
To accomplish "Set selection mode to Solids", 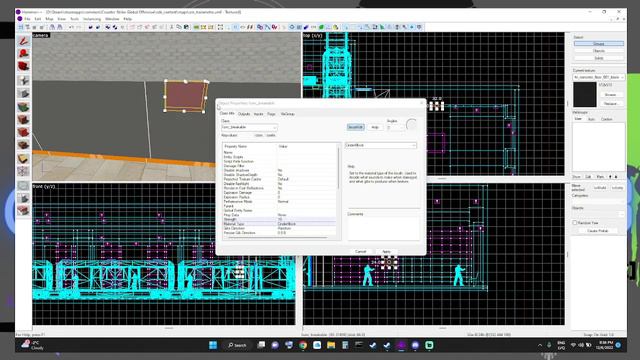I will pyautogui.click(x=599, y=58).
